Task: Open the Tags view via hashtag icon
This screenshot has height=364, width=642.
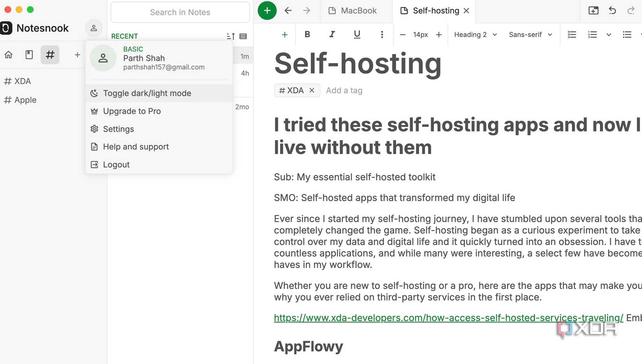Action: coord(50,54)
